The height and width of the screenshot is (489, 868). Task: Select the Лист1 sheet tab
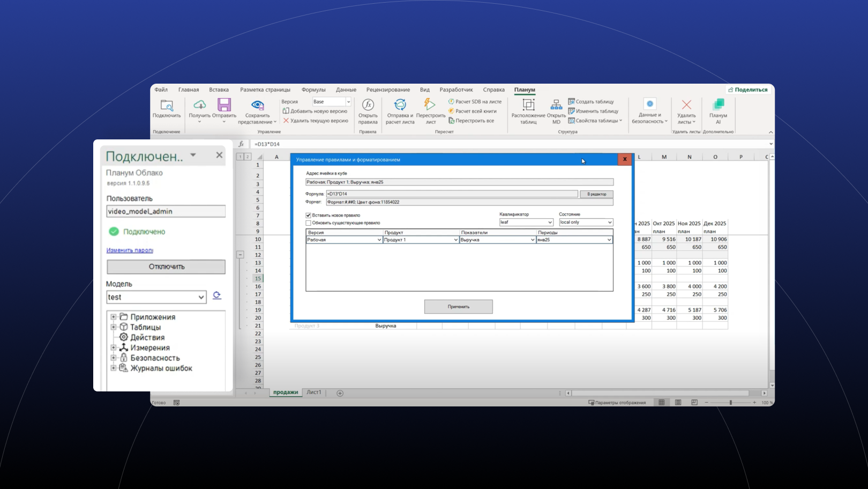coord(314,392)
